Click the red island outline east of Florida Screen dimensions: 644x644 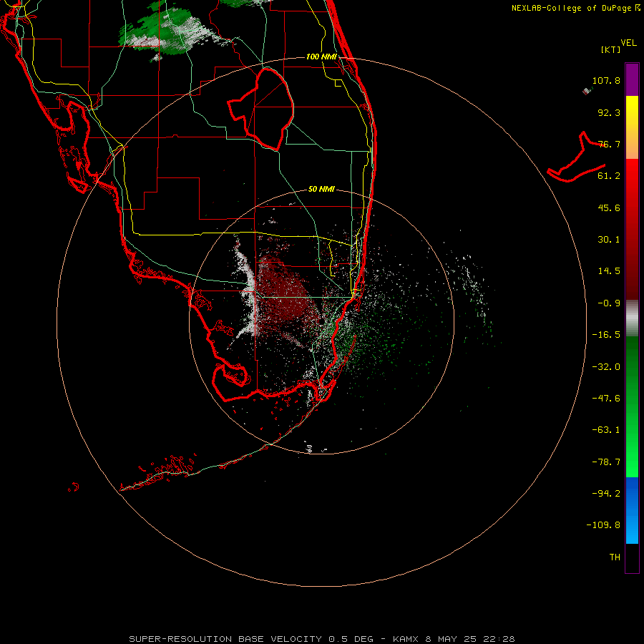[576, 157]
